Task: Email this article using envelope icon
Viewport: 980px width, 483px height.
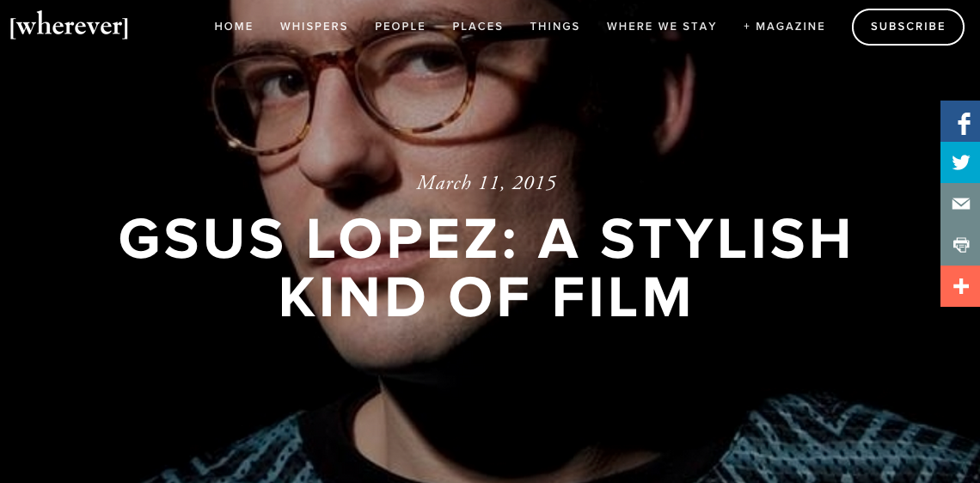Action: (x=960, y=204)
